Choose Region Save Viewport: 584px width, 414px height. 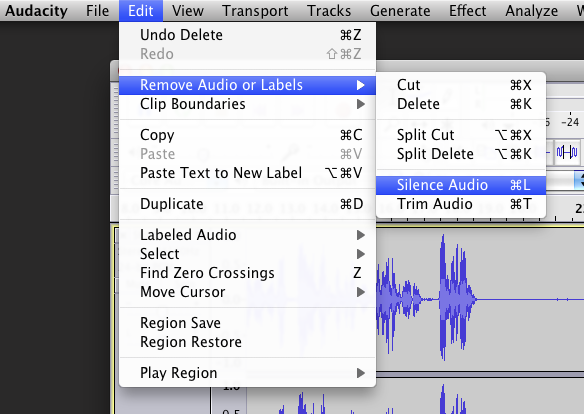(x=247, y=323)
